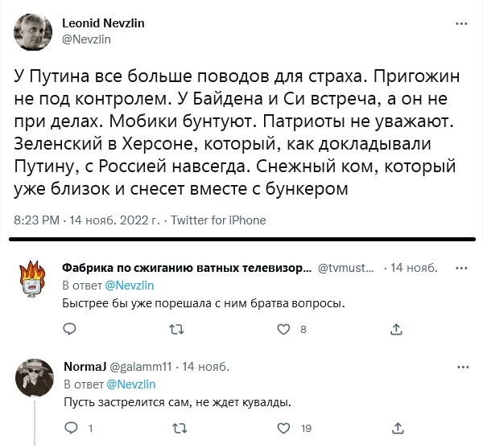Reply to NormaJ's comment
The width and height of the screenshot is (483, 448).
70,429
